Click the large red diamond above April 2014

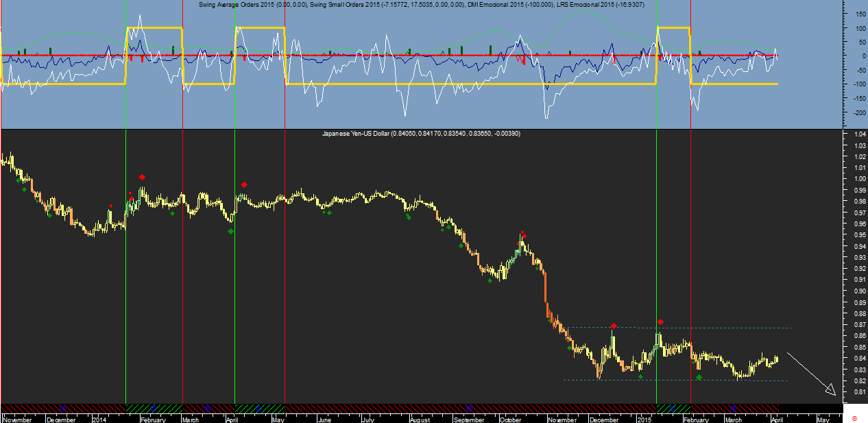(x=244, y=185)
